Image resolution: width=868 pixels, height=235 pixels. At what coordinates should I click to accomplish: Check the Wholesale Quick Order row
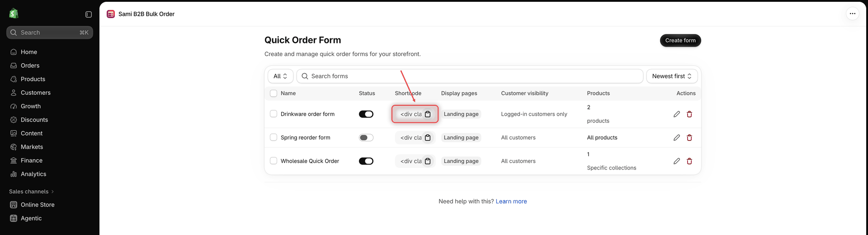pos(274,161)
